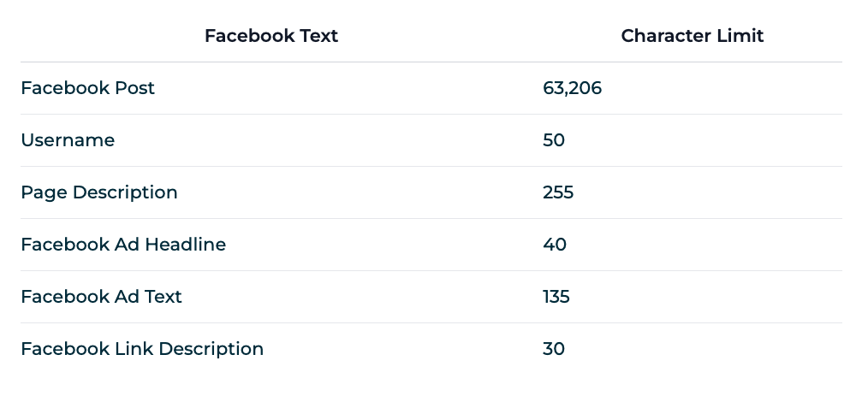This screenshot has height=396, width=868.
Task: Select the value 30 for Link Description
Action: (x=554, y=349)
